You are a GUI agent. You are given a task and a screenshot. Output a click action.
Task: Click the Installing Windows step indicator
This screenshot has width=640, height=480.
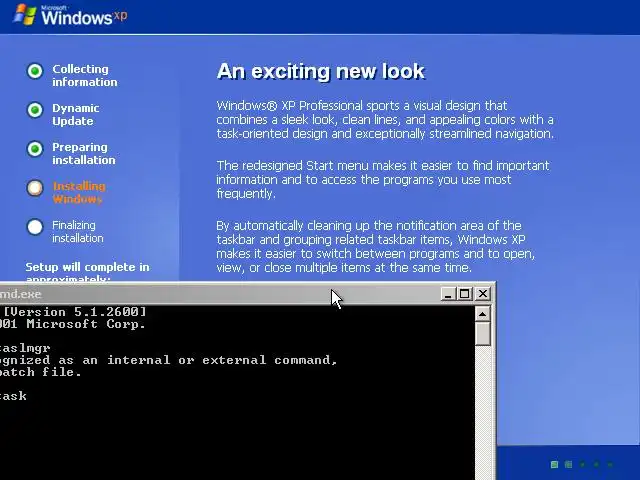click(x=35, y=188)
